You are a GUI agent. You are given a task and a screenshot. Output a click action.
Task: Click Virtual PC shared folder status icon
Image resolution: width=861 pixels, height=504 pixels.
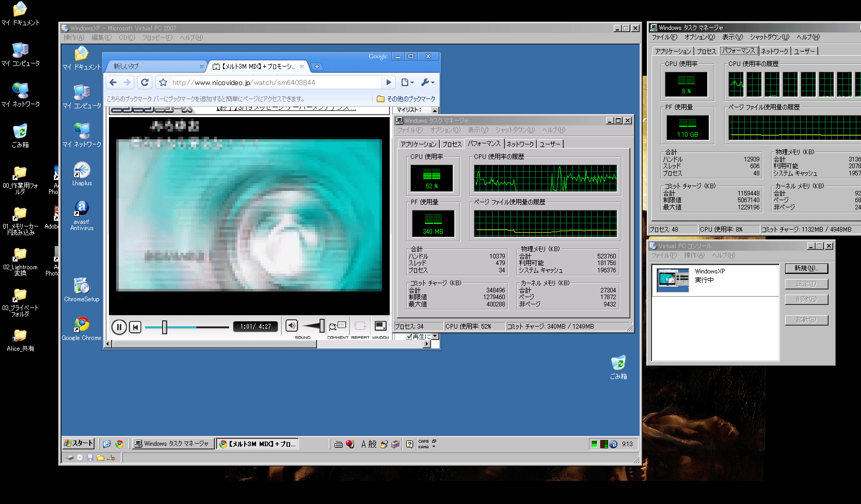coord(100,458)
